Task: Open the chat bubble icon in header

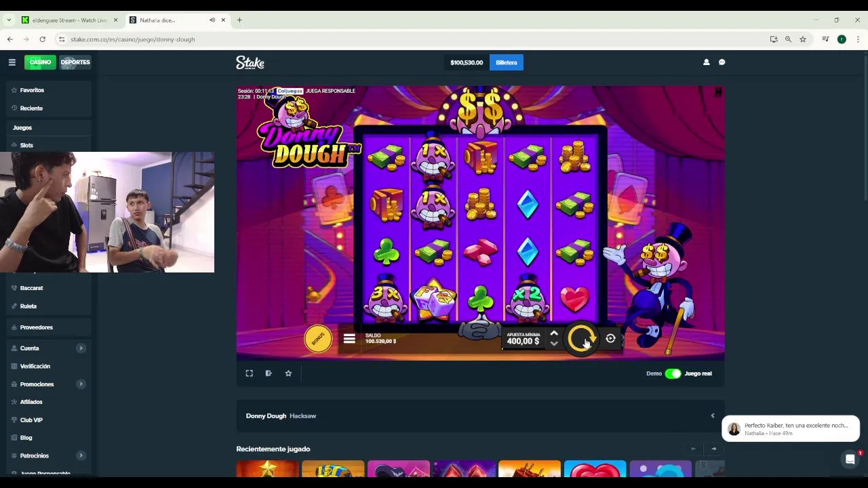Action: (x=722, y=62)
